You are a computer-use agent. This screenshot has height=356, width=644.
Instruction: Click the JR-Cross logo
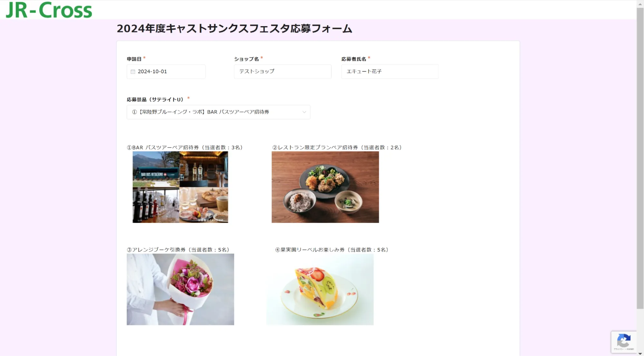tap(49, 10)
